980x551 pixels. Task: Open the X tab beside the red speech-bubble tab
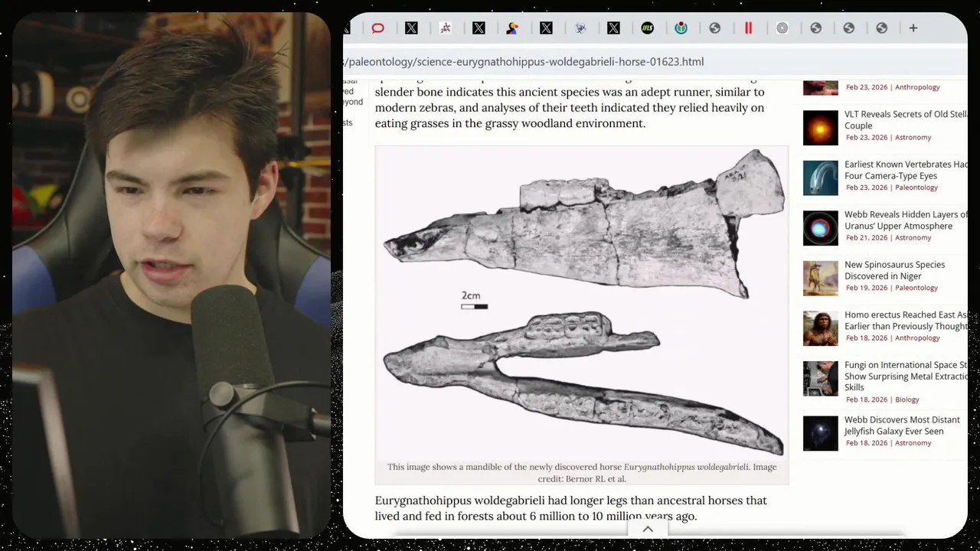(412, 28)
